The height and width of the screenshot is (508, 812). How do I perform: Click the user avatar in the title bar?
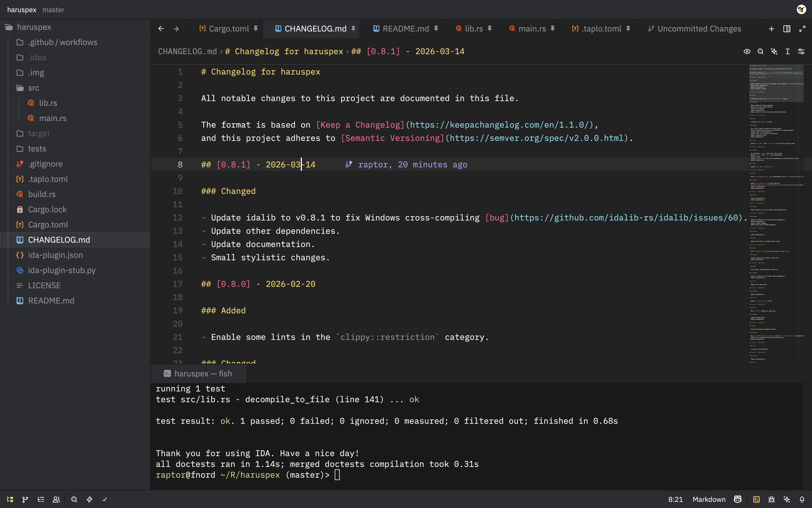tap(801, 9)
